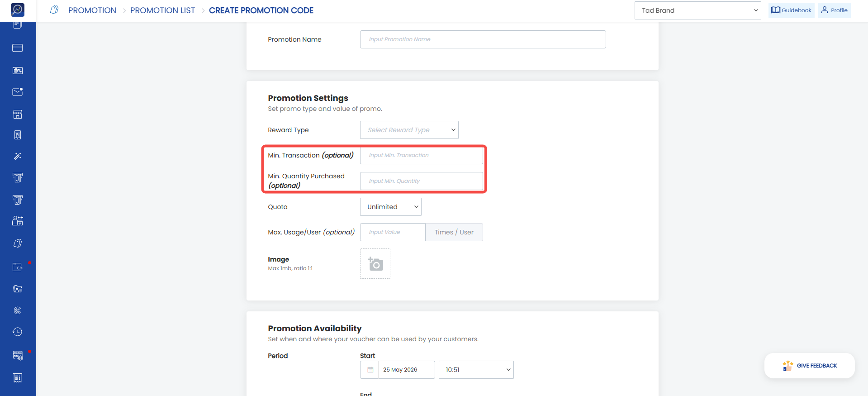Open the start date calendar icon

[370, 370]
